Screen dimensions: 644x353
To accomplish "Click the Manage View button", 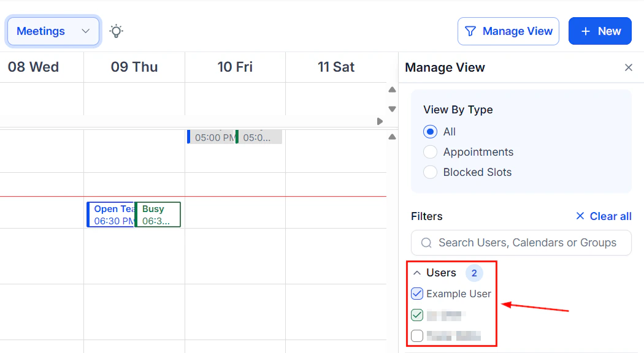I will 508,31.
